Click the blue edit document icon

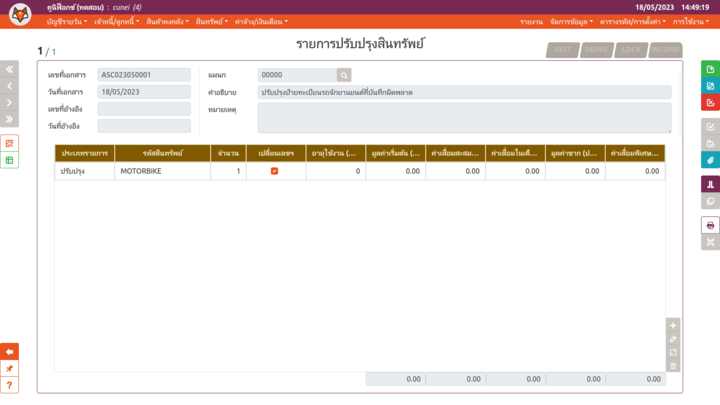(710, 86)
